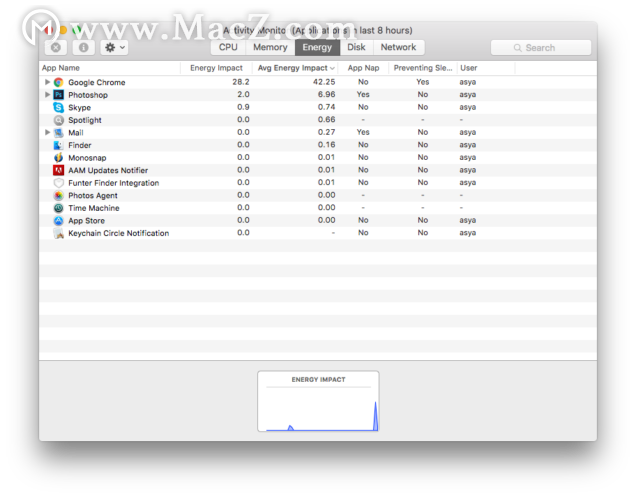This screenshot has height=497, width=636.
Task: Click the AAM Updates Notifier icon
Action: pos(59,170)
